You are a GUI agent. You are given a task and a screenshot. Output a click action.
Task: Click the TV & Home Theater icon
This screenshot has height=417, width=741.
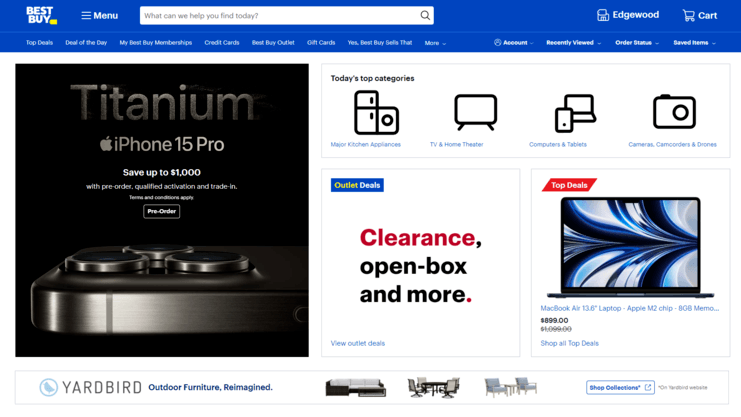475,113
